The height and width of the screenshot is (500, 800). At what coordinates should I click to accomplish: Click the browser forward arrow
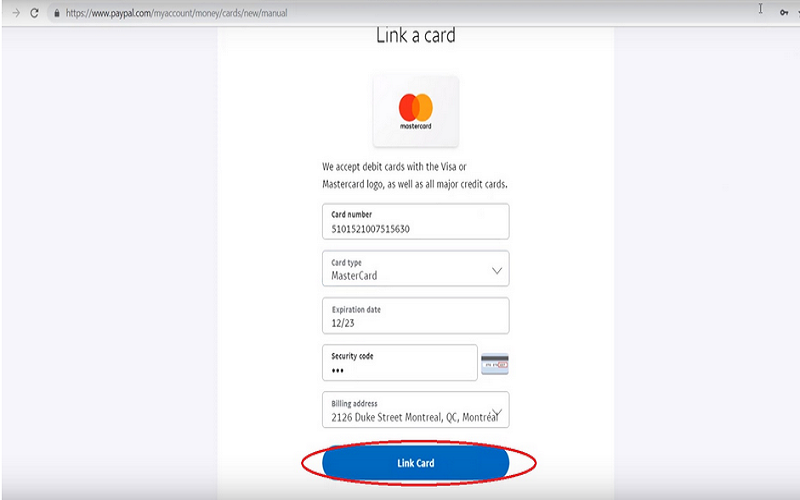click(16, 13)
